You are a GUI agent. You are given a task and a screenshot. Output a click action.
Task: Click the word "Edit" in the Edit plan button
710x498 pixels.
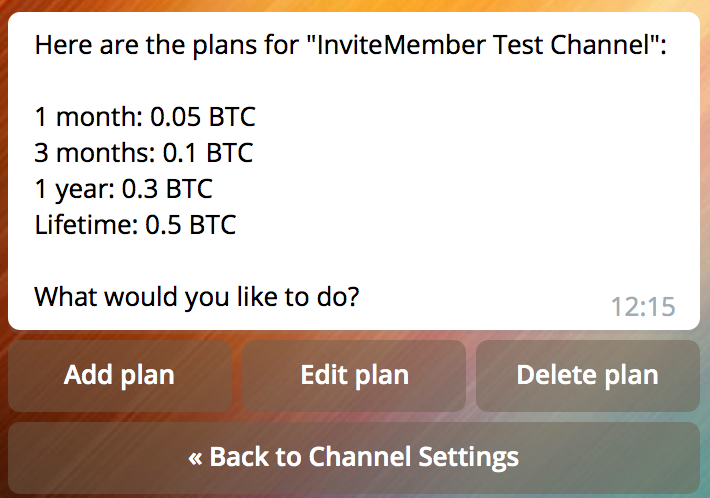[x=323, y=376]
